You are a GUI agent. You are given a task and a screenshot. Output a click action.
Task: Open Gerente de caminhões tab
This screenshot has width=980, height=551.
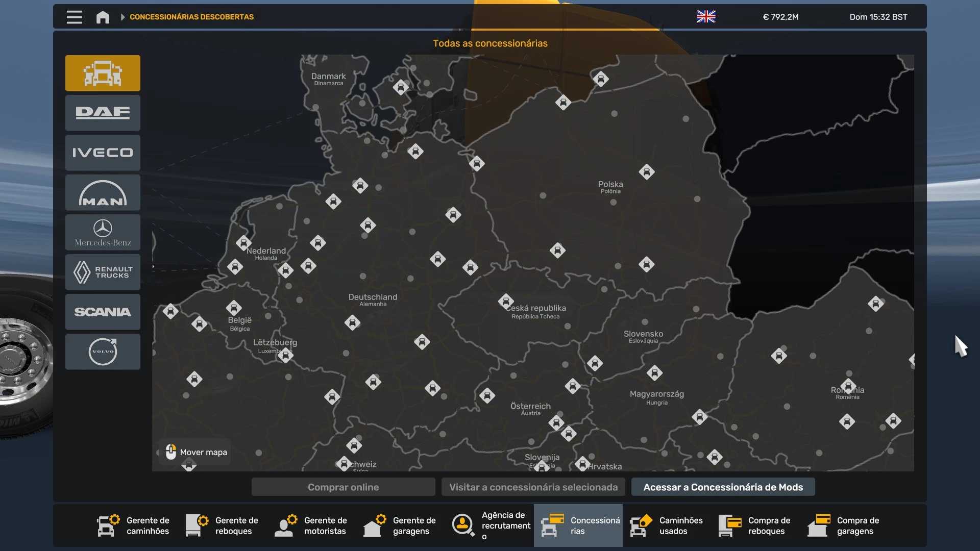click(134, 525)
